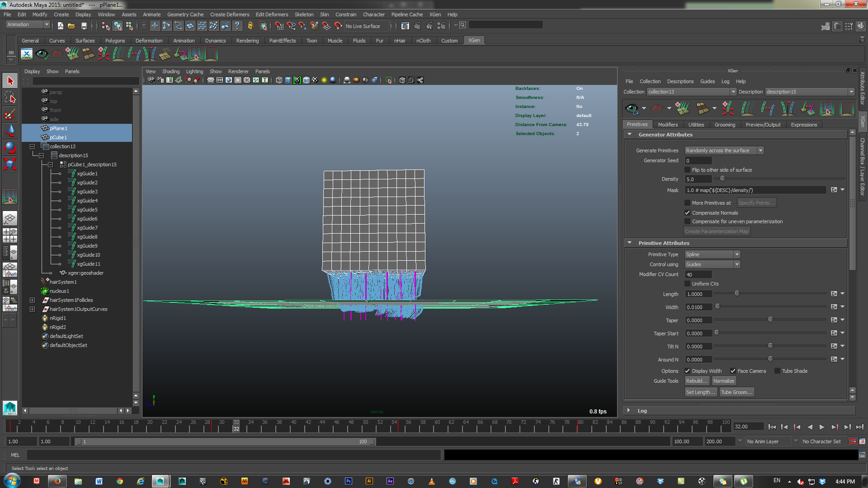This screenshot has height=488, width=868.
Task: Click the Length slider handle
Action: 737,294
